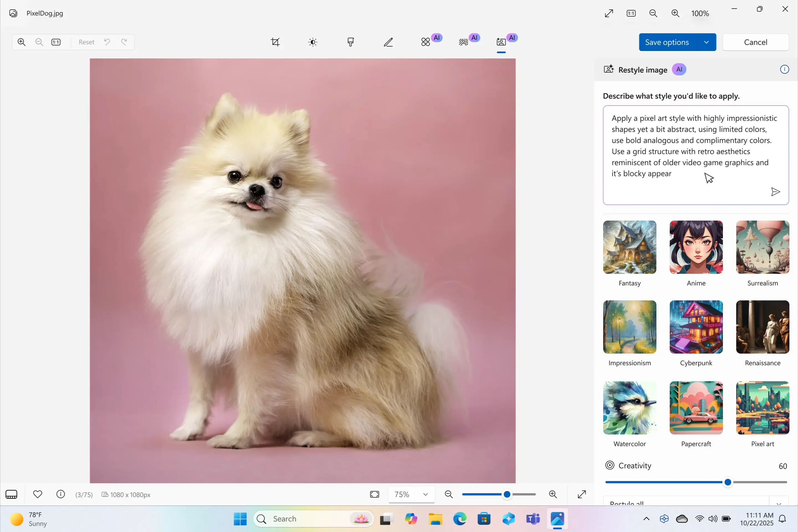Undo the last edit
The image size is (798, 532).
[x=107, y=42]
